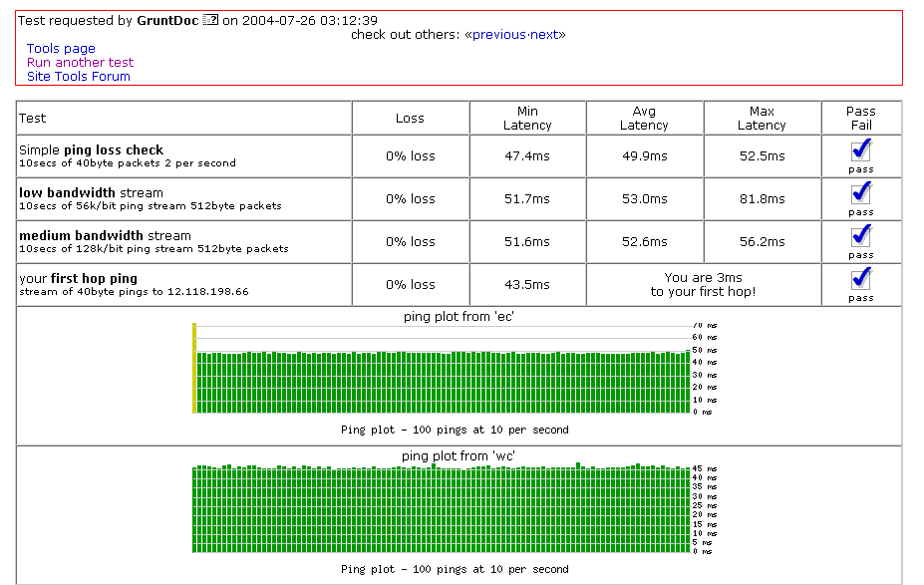Go to the next test result
924x585 pixels.
[x=544, y=35]
